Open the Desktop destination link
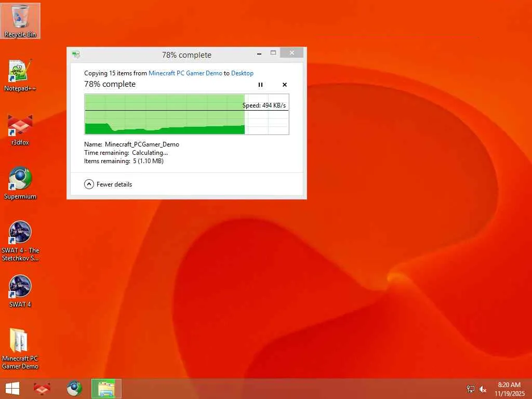 [x=242, y=73]
